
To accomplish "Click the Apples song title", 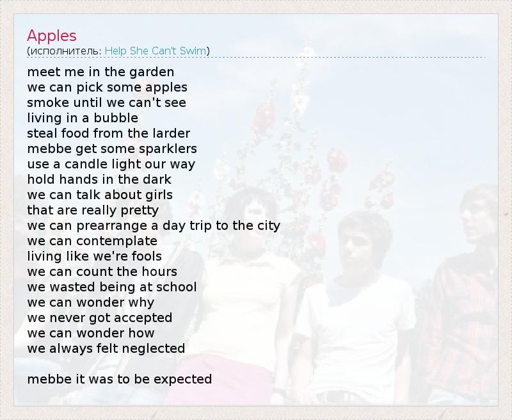I will point(52,35).
